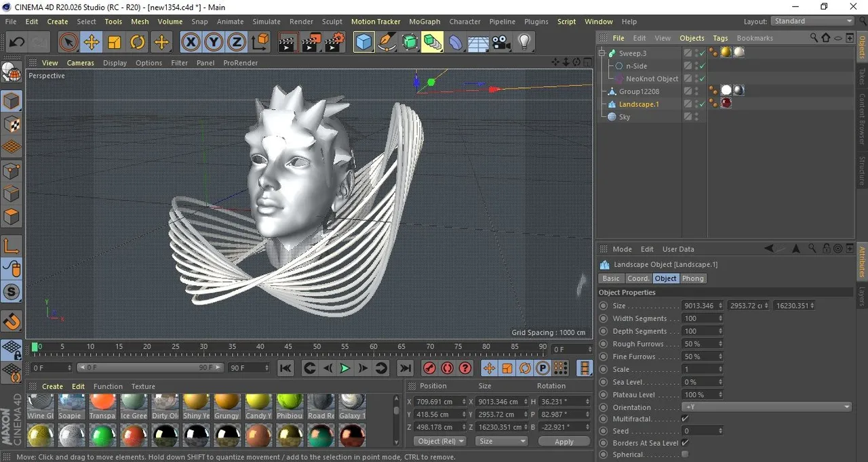Click the Apply button in Coordinates panel

tap(564, 441)
